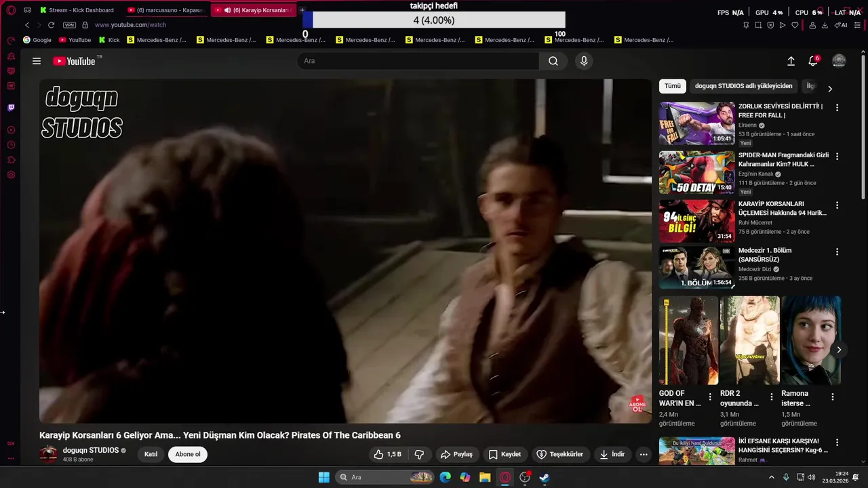Open the doguqn STUDIOS channel name link

coord(91,450)
